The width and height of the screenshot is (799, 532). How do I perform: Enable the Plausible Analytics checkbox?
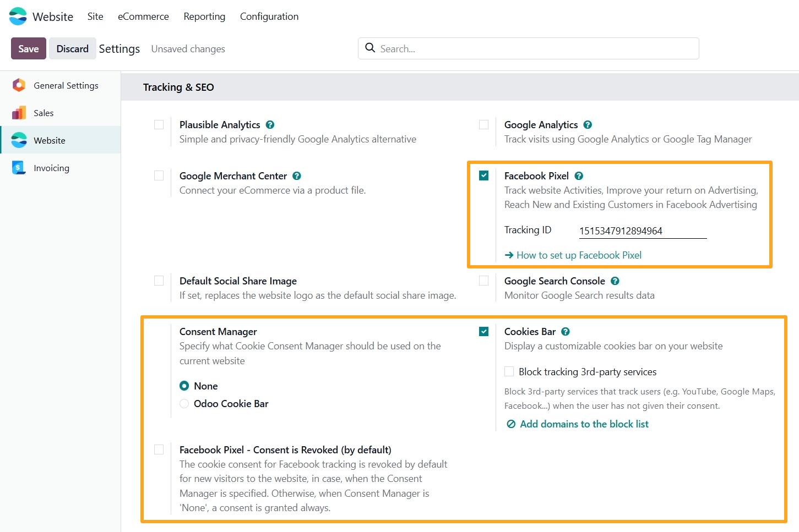click(159, 125)
